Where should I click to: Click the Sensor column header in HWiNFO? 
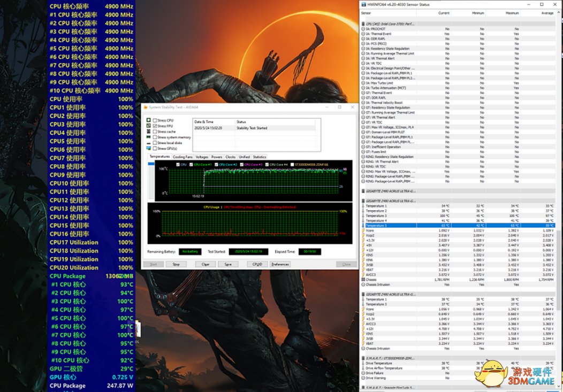click(x=388, y=13)
